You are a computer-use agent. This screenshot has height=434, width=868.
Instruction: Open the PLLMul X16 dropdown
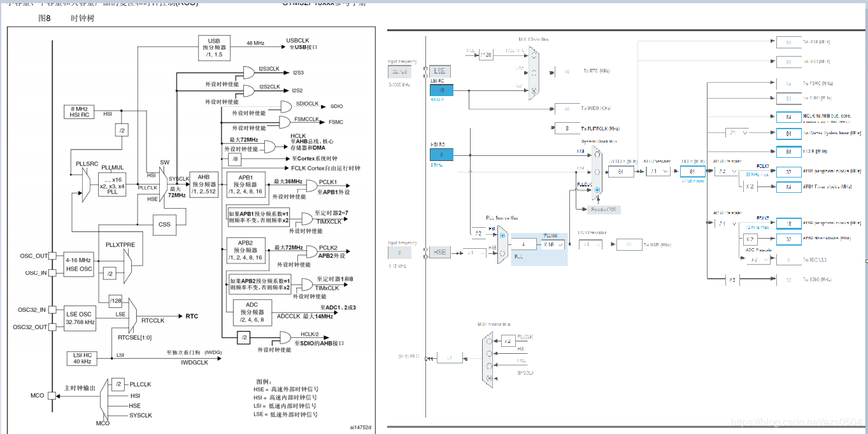click(553, 244)
